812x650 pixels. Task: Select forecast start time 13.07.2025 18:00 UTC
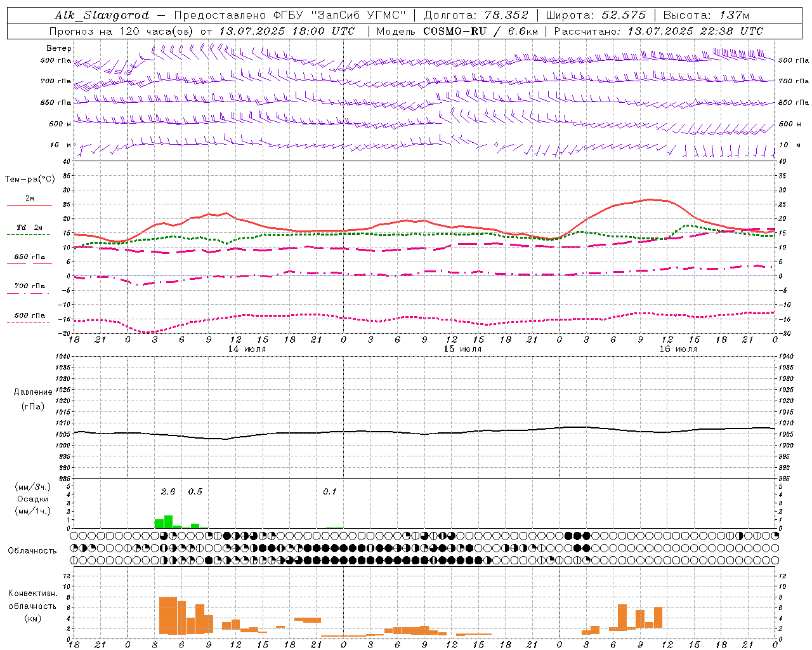[x=287, y=31]
